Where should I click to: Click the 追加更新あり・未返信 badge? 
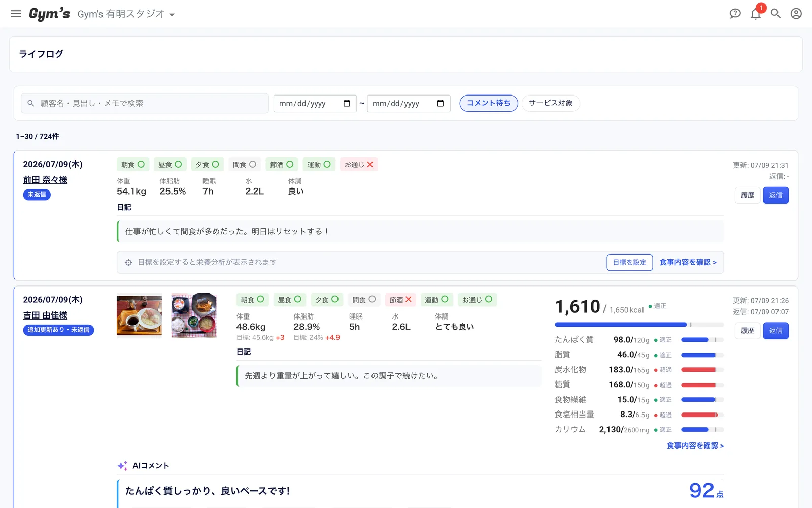tap(58, 330)
